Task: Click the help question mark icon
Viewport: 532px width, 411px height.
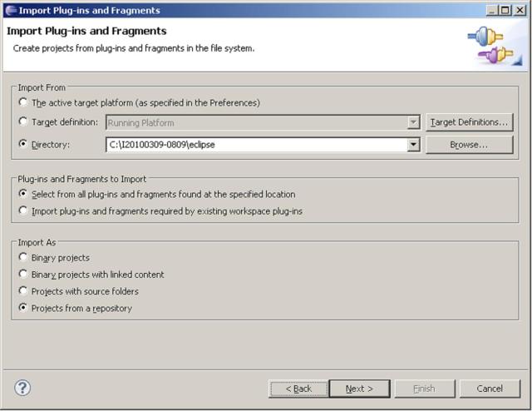Action: pos(22,388)
